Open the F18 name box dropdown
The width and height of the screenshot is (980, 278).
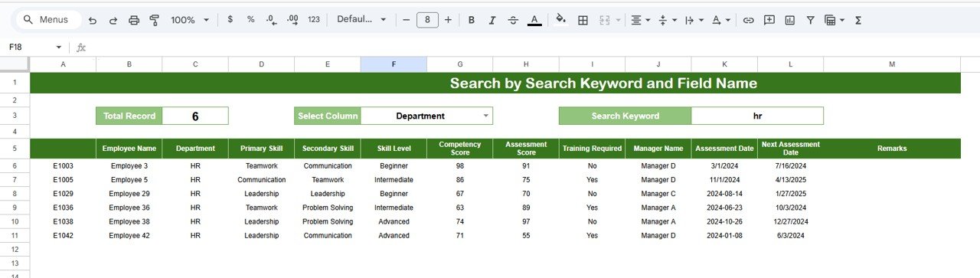59,47
